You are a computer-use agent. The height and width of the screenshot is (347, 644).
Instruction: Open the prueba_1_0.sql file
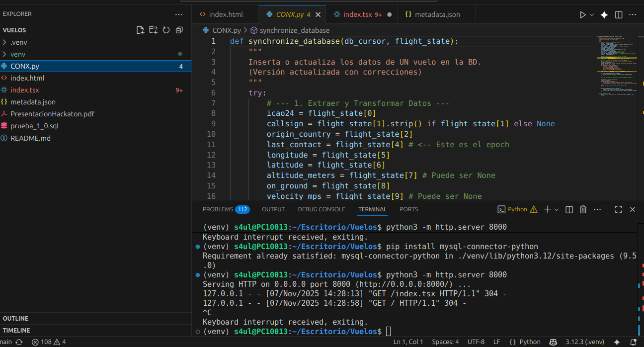(x=34, y=126)
